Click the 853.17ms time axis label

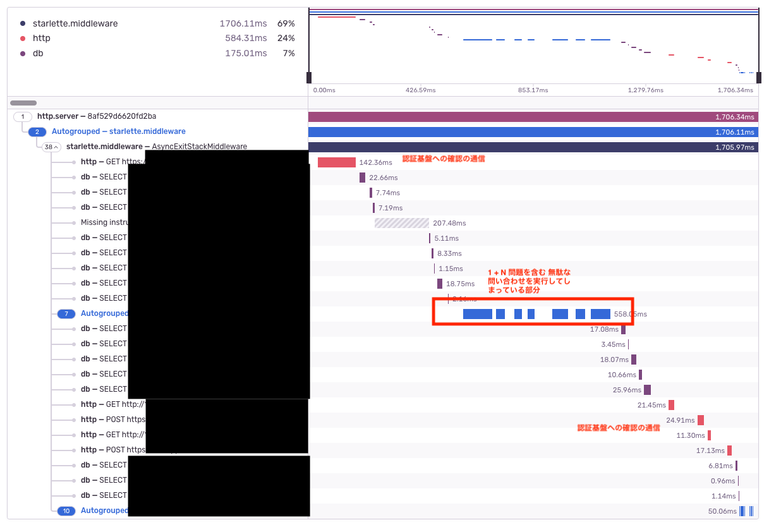click(533, 90)
